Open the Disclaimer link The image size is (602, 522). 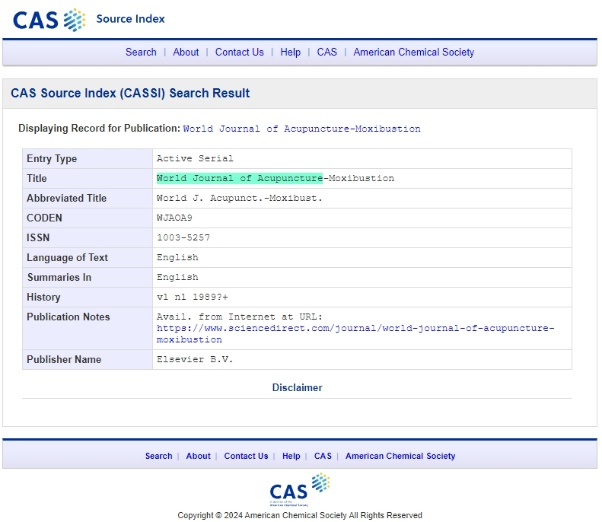click(x=297, y=388)
